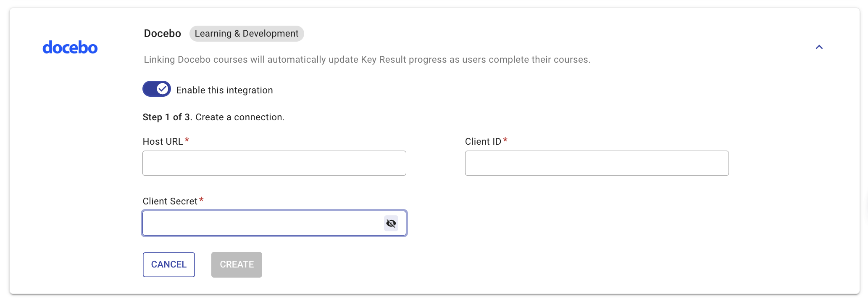Select the Learning & Development tag

pyautogui.click(x=247, y=34)
